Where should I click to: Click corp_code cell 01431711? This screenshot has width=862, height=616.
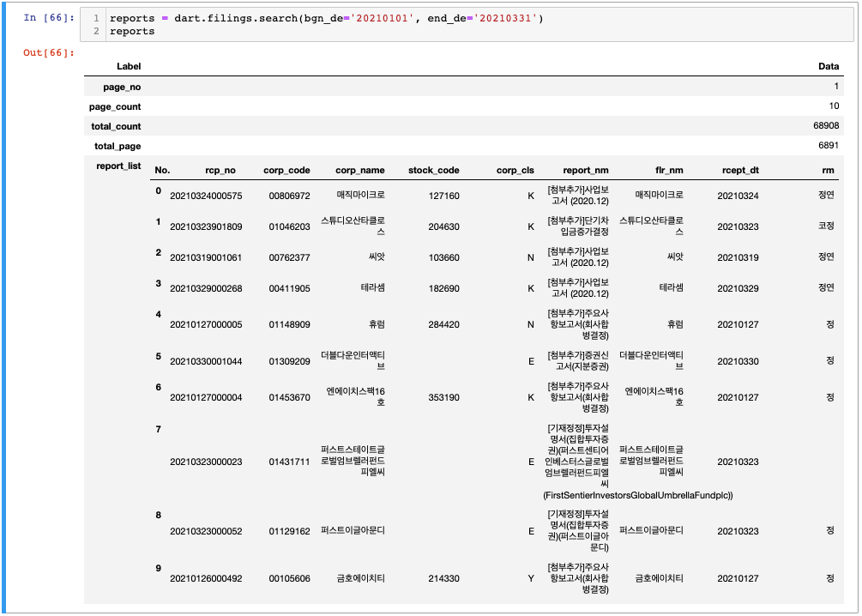(289, 462)
